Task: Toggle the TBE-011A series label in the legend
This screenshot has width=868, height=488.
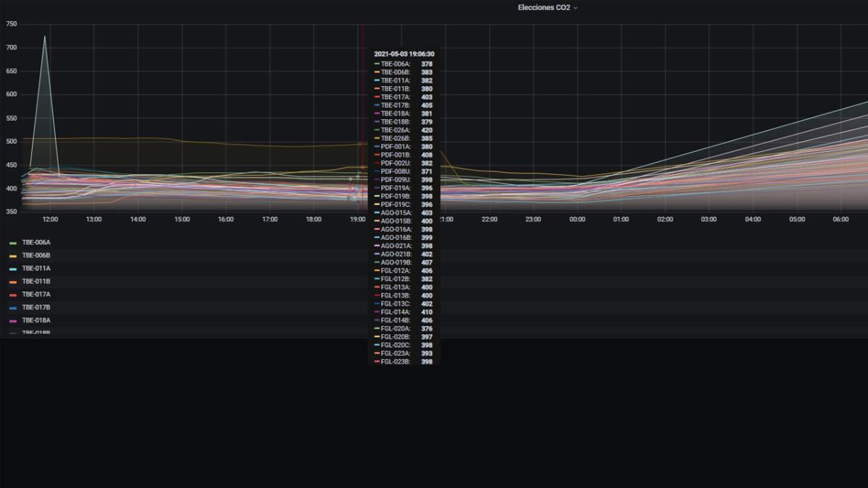Action: (x=36, y=268)
